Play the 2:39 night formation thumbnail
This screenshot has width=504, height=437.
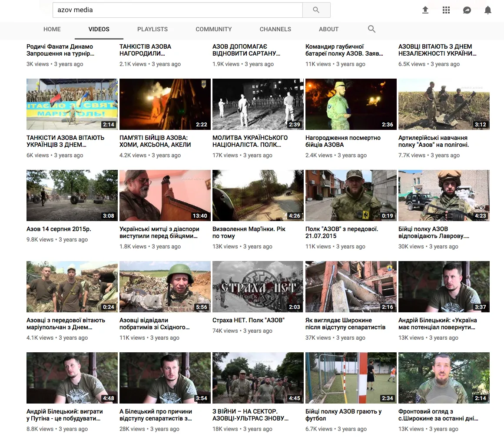[x=258, y=104]
